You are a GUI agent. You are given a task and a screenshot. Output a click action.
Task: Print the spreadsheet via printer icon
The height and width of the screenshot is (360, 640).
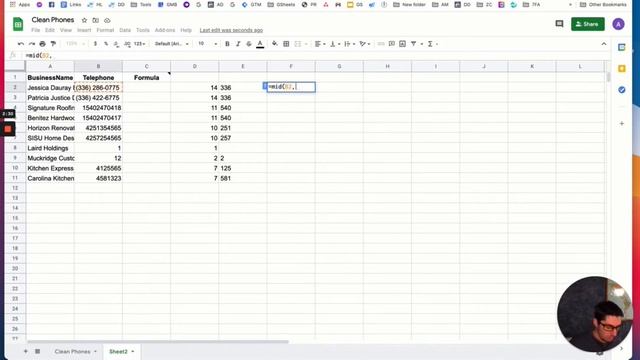click(42, 44)
